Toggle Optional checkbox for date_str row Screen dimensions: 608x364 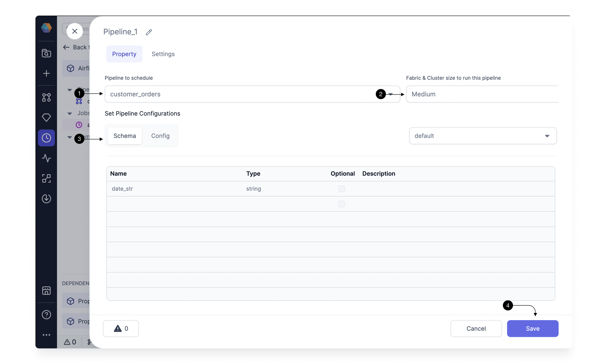point(341,189)
